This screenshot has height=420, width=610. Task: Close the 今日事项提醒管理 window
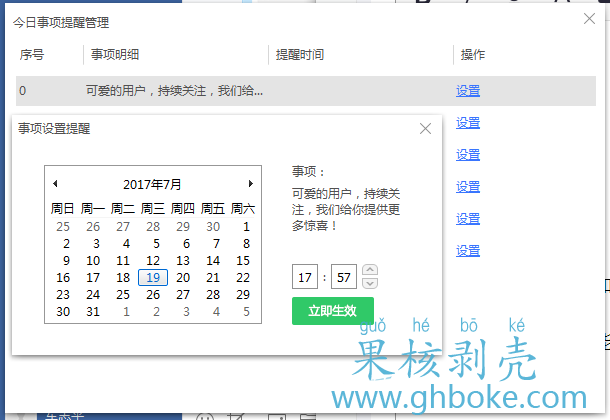(589, 18)
